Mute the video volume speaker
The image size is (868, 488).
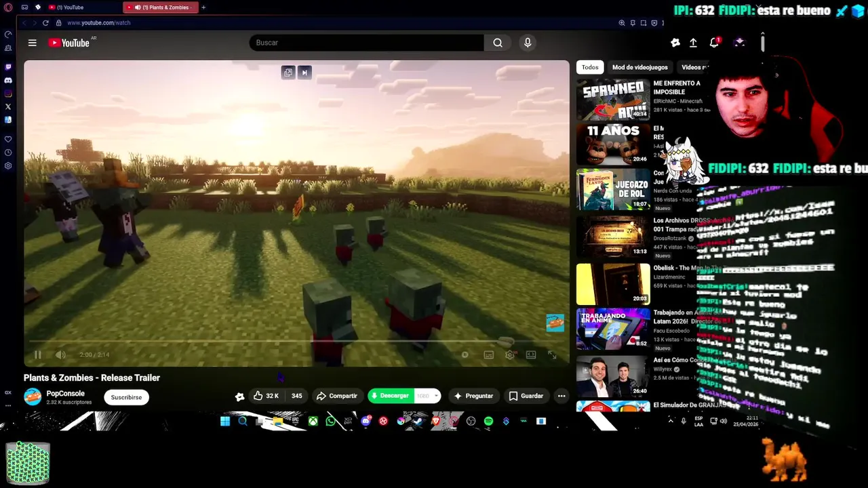(60, 354)
